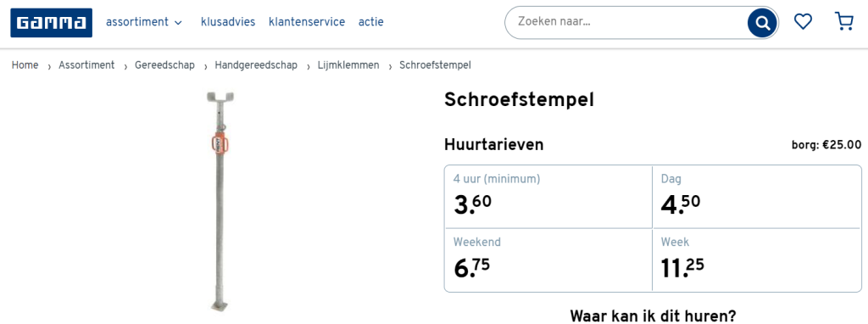Select the Week rental rate cell
Screen dimensions: 868x324
tap(757, 260)
